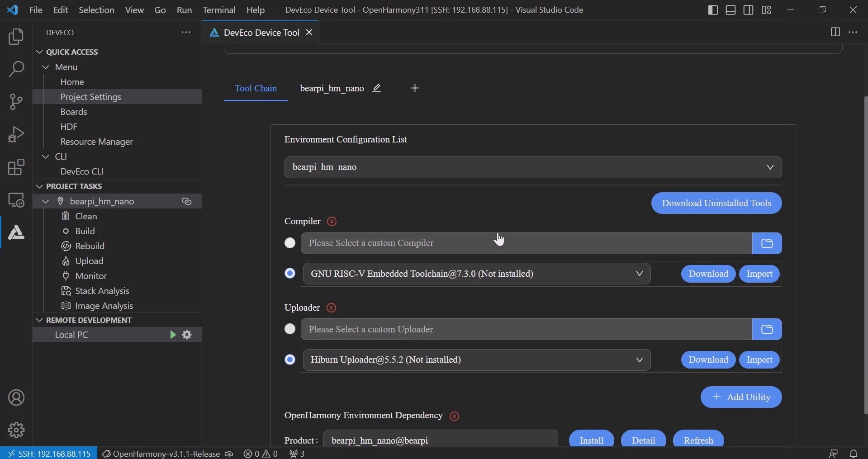Click the Please Select a custom Uploader field
Viewport: 868px width, 459px height.
526,329
